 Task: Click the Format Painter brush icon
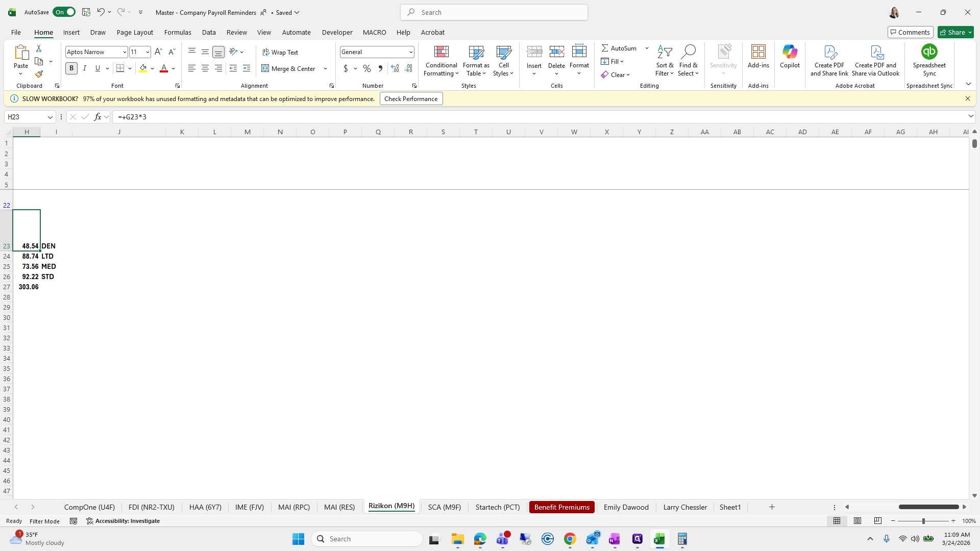39,74
